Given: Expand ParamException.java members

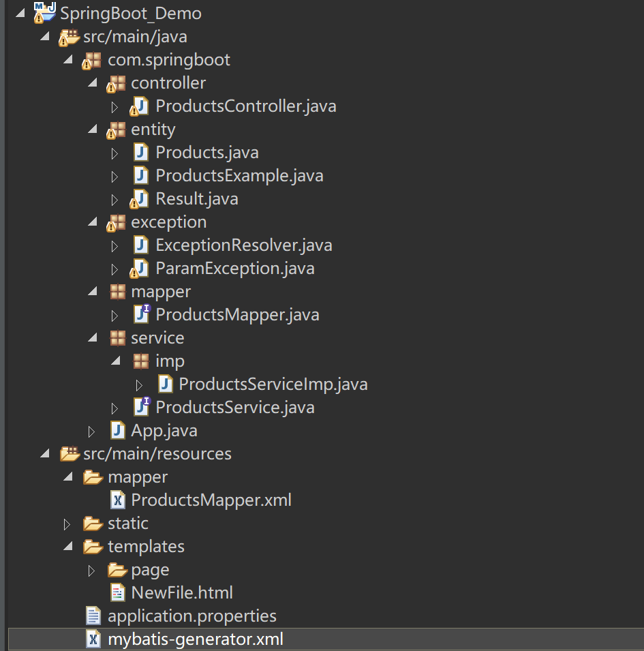Looking at the screenshot, I should tap(115, 269).
